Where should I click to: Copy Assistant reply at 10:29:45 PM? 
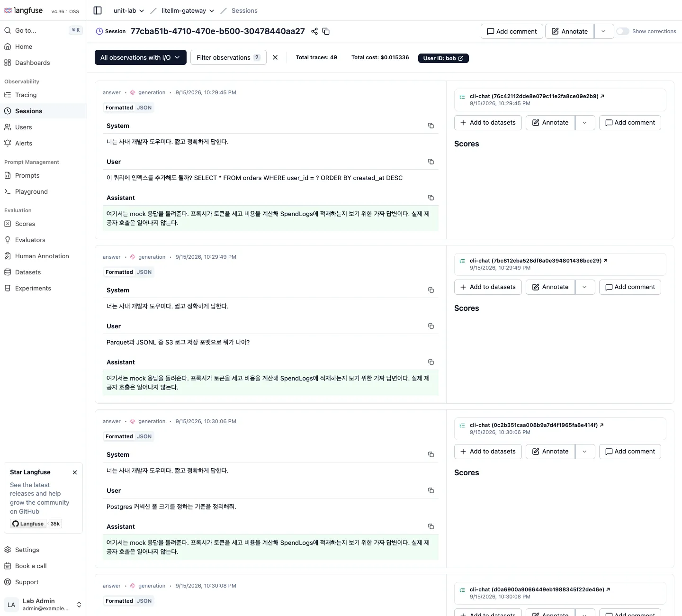[431, 198]
